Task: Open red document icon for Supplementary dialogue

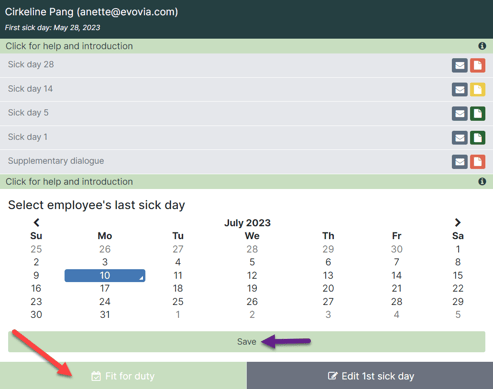Action: (x=477, y=162)
